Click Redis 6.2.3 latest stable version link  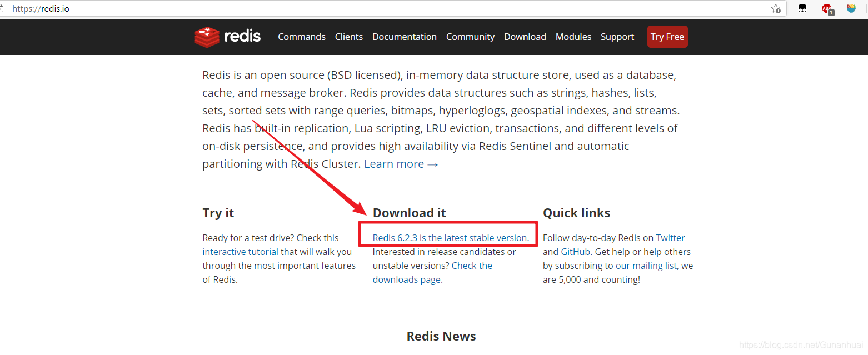pyautogui.click(x=451, y=238)
